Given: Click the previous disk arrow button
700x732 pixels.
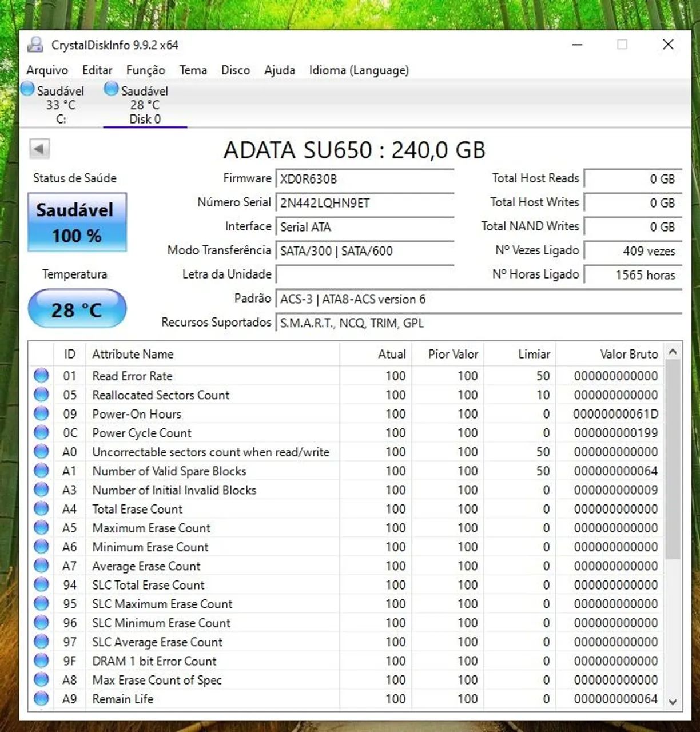Looking at the screenshot, I should coord(39,149).
